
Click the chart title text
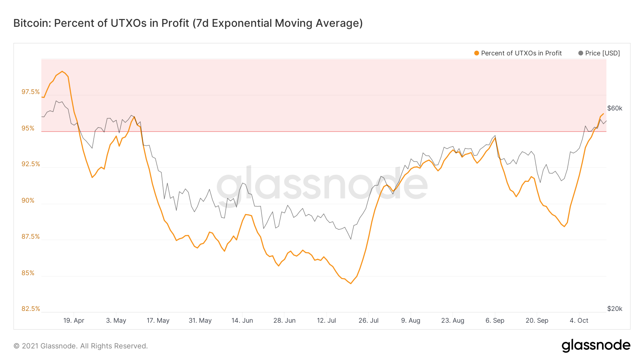click(188, 23)
